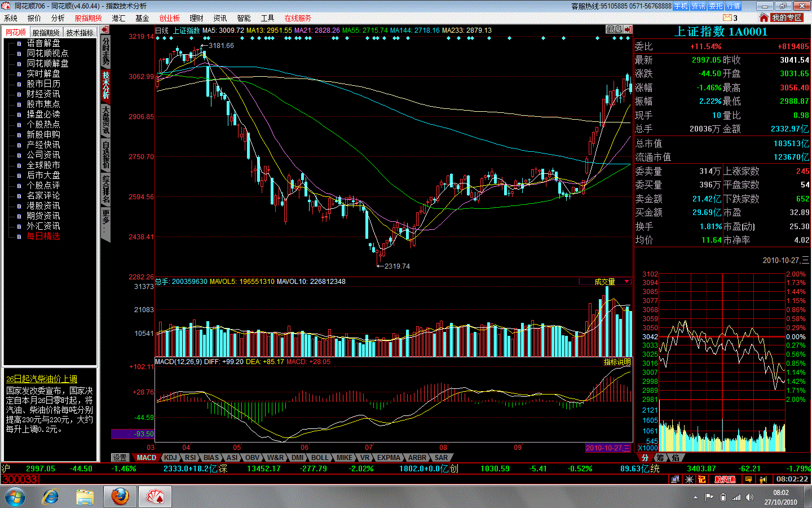Open the 创业板 menu
This screenshot has width=812, height=508.
point(169,18)
